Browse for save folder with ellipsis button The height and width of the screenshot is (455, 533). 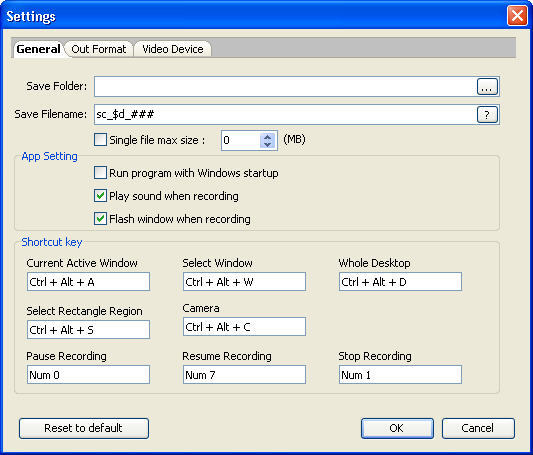[487, 87]
